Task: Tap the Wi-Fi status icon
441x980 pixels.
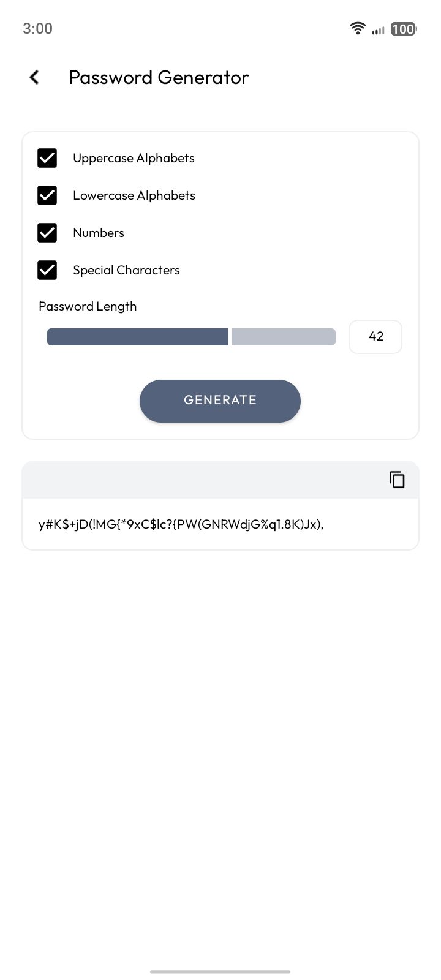Action: pos(357,28)
